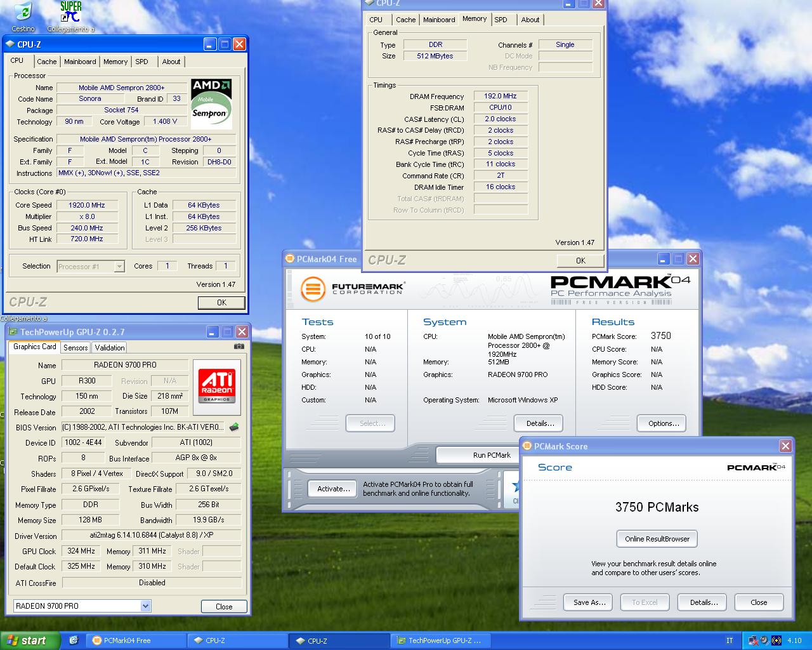Image resolution: width=812 pixels, height=650 pixels.
Task: Switch to Cache tab in CPU-Z CPU window
Action: (x=46, y=62)
